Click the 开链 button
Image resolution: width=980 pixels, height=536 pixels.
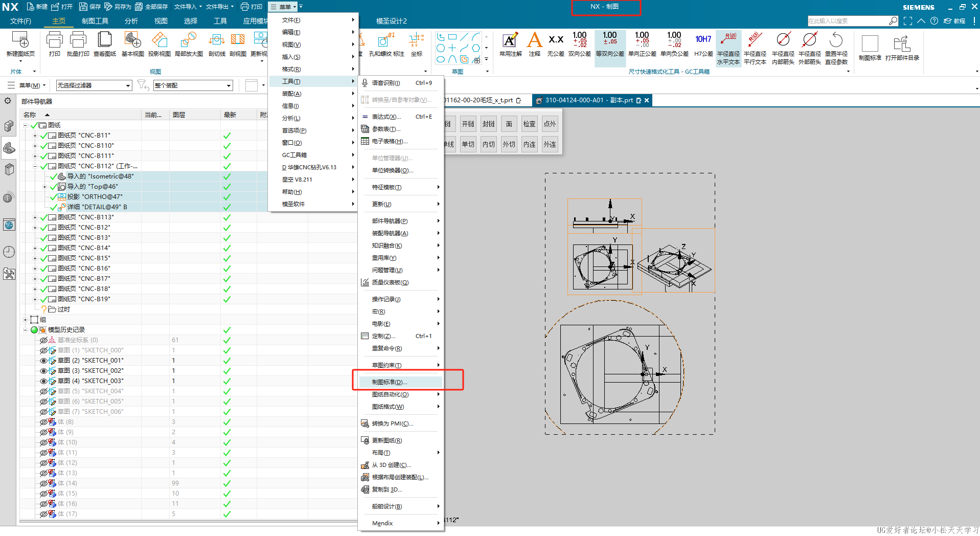468,124
